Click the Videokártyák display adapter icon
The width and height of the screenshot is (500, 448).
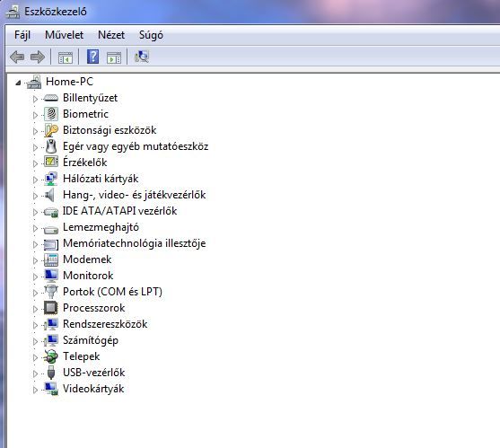coord(51,389)
